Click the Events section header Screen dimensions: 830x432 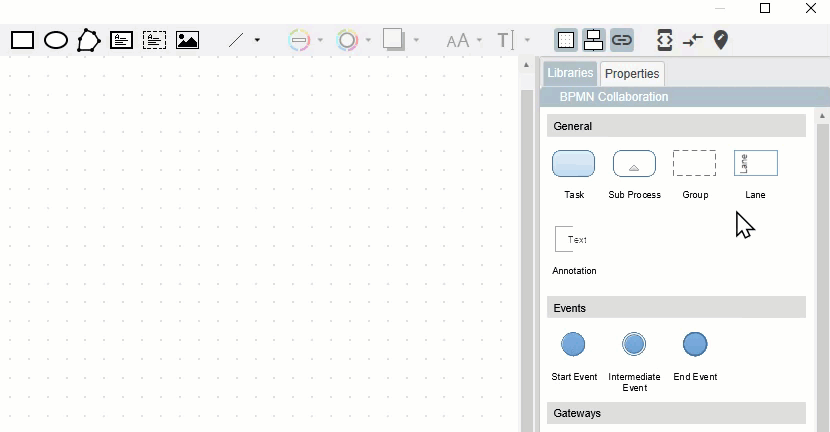click(x=676, y=308)
